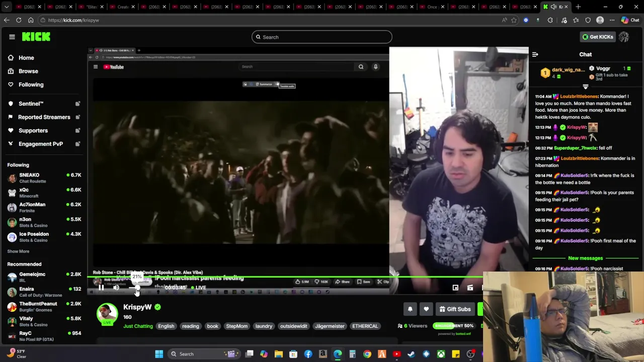Toggle mini player mode icon

tap(455, 288)
